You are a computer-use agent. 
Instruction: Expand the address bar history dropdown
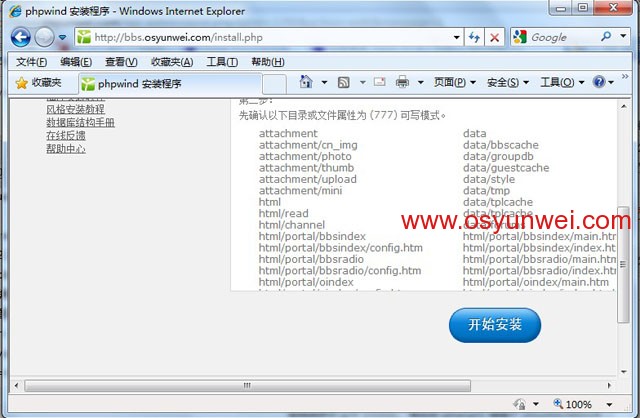pos(457,38)
